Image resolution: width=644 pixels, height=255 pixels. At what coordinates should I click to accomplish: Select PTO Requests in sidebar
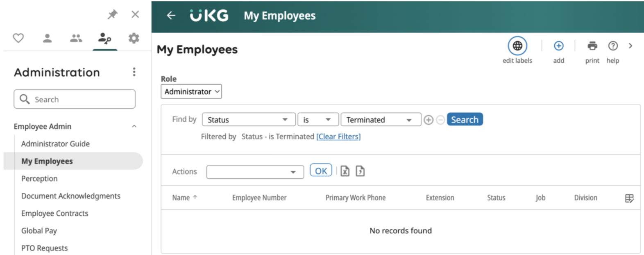pyautogui.click(x=44, y=248)
